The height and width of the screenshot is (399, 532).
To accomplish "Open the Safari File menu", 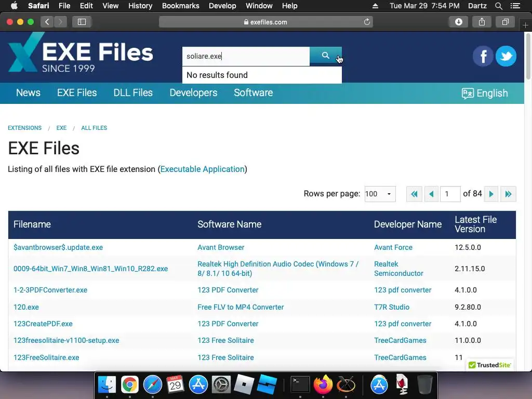I will (64, 6).
